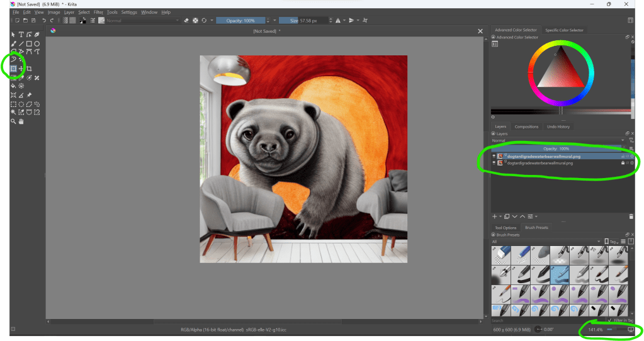Toggle visibility of the bottom dogtardigrade layer
Screen dimensions: 644x341
494,163
